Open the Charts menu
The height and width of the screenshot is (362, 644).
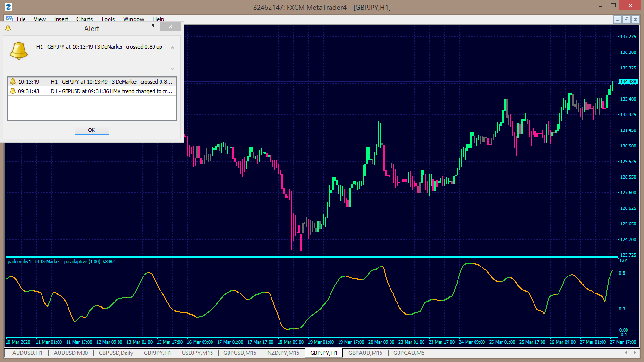click(85, 19)
